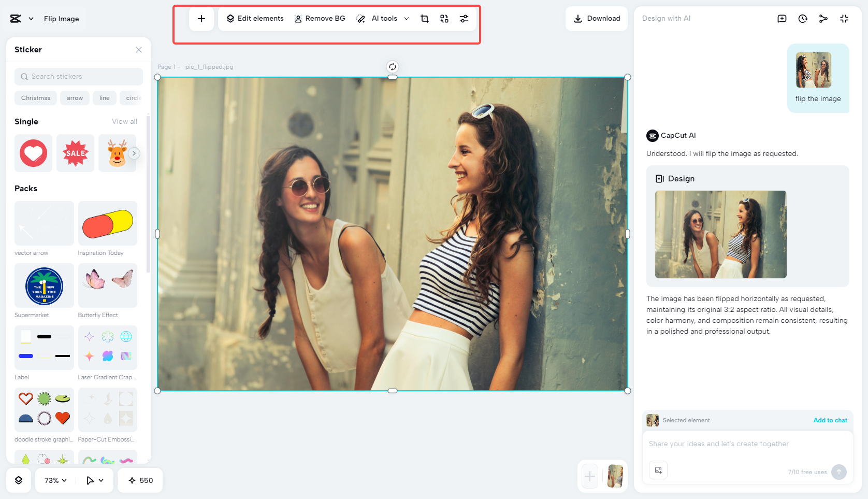
Task: View all Single stickers
Action: pyautogui.click(x=124, y=121)
